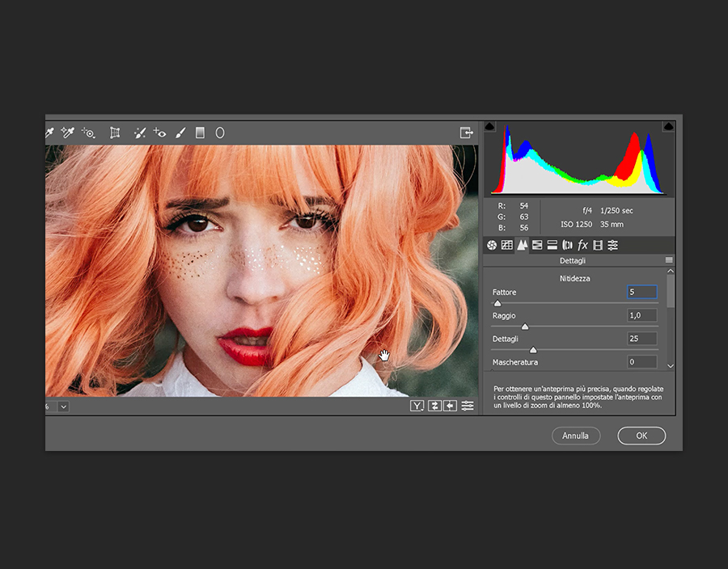The height and width of the screenshot is (569, 728).
Task: Click the Raggio slider handle
Action: pos(525,327)
